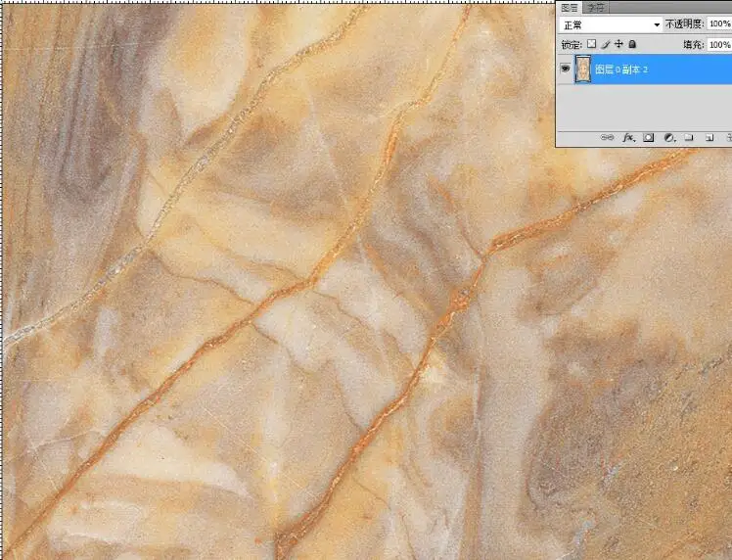Toggle lock image pixels brush icon
Image resolution: width=732 pixels, height=560 pixels.
(606, 44)
